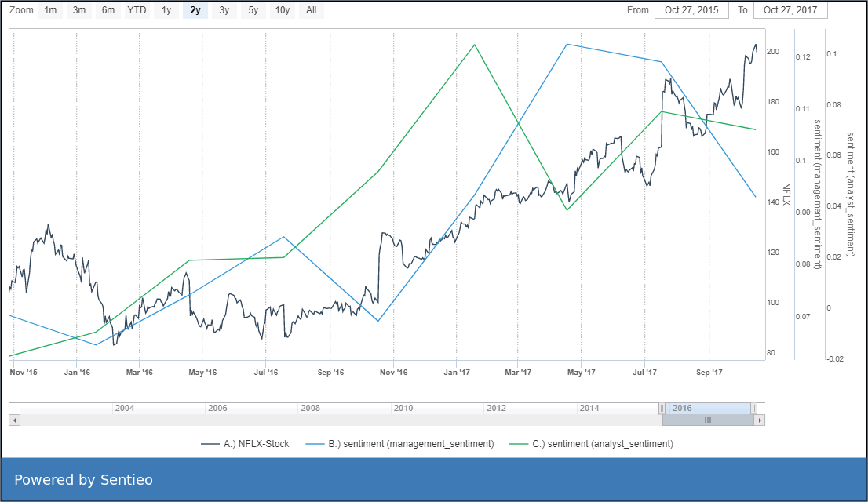Select the 1m zoom range

[x=50, y=10]
